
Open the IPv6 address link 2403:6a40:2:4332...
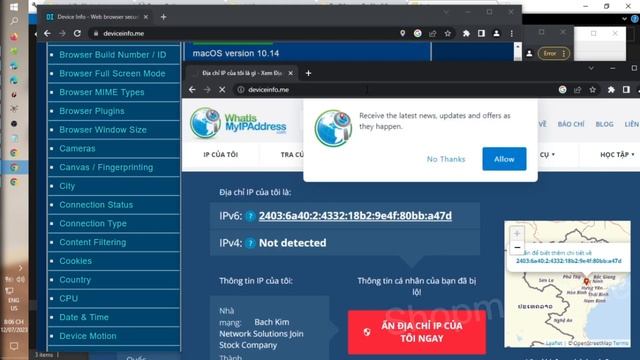click(x=355, y=216)
